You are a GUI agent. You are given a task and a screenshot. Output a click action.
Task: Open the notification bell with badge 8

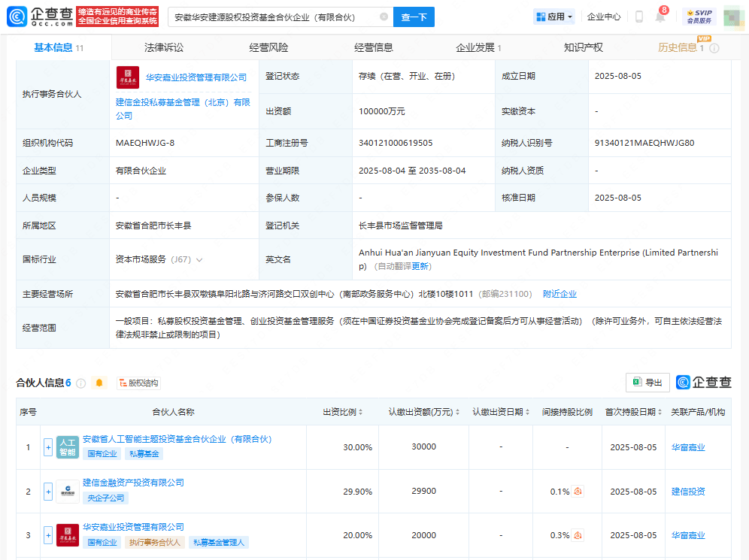pos(660,17)
